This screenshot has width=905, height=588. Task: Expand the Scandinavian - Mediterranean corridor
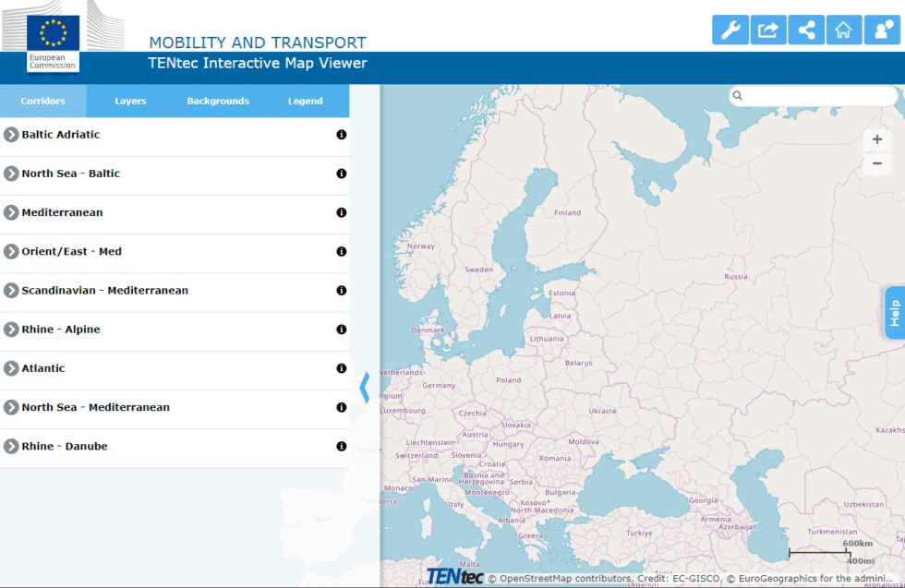coord(11,290)
